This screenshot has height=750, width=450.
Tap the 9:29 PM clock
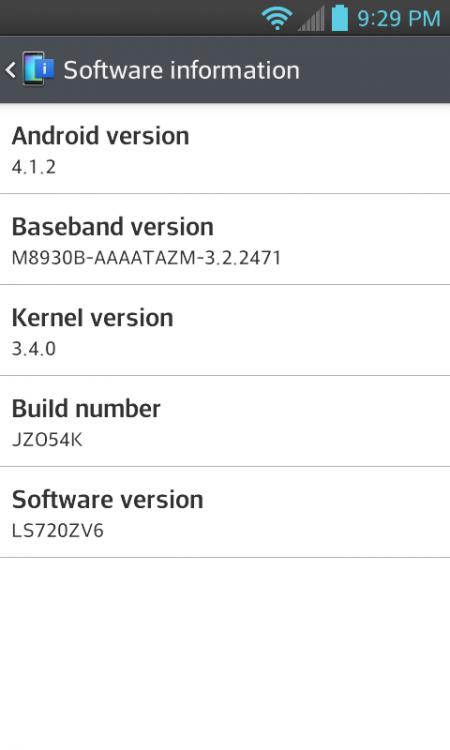pos(399,19)
